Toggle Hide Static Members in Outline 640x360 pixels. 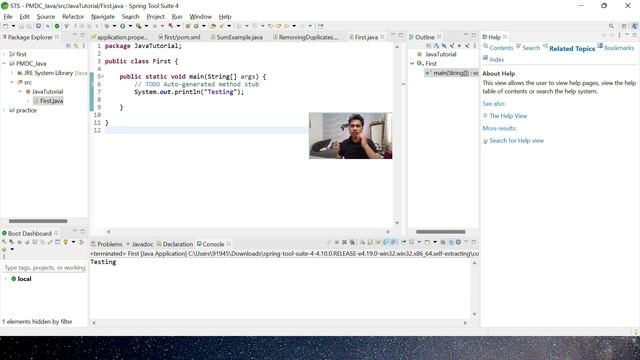[452, 46]
